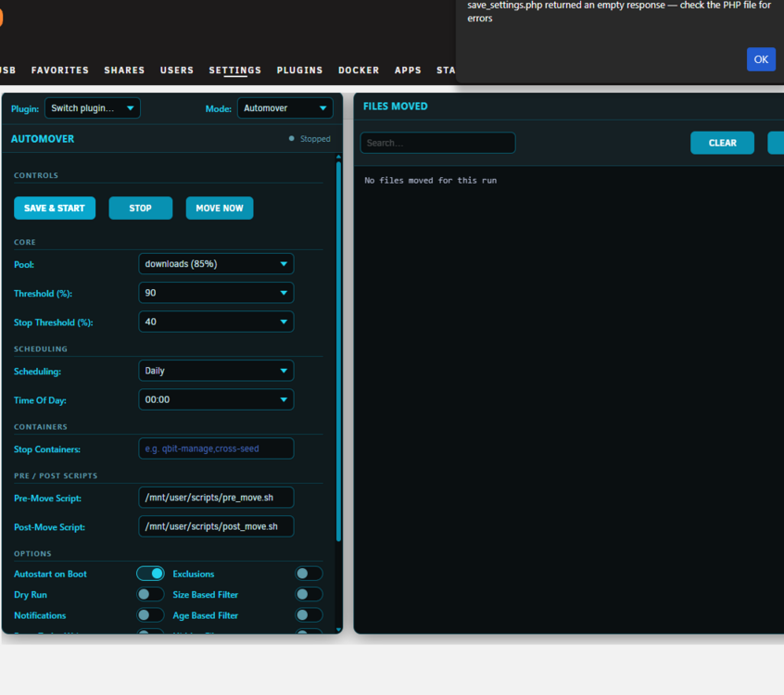Screen dimensions: 784x695
Task: Enable the Dry Run toggle
Action: coord(150,595)
